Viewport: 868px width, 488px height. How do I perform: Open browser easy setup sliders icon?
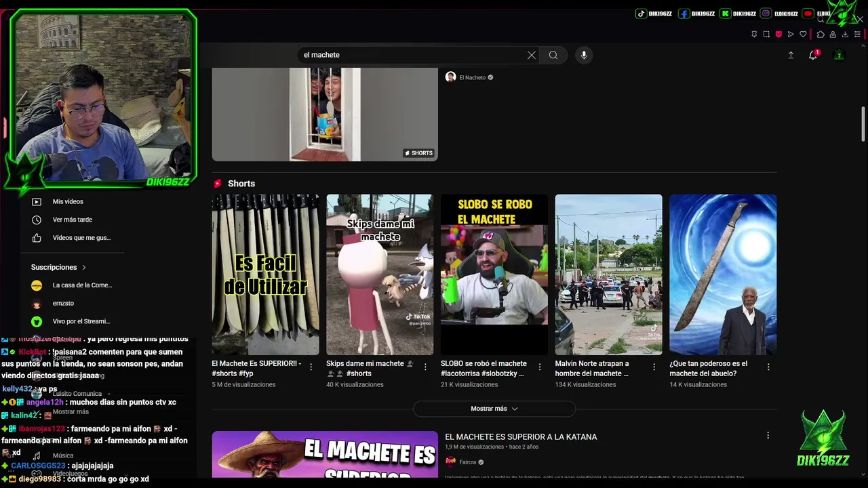pyautogui.click(x=857, y=34)
